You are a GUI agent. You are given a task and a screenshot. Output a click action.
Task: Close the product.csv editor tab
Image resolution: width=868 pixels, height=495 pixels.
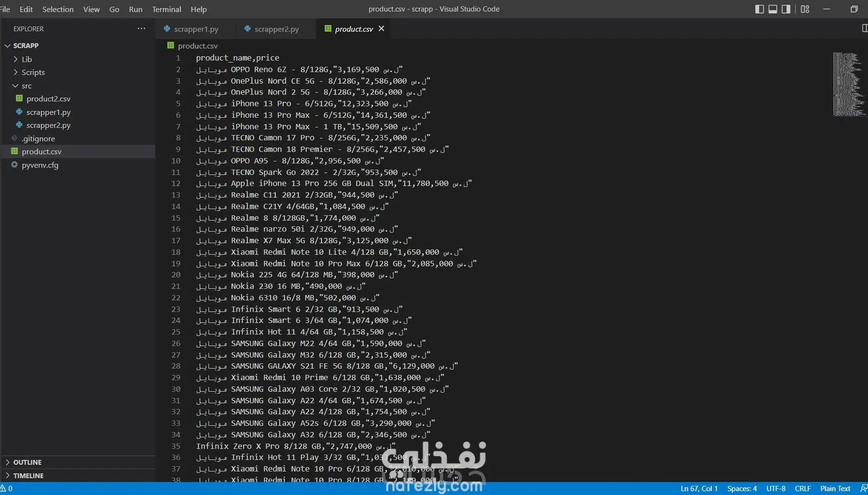(381, 29)
